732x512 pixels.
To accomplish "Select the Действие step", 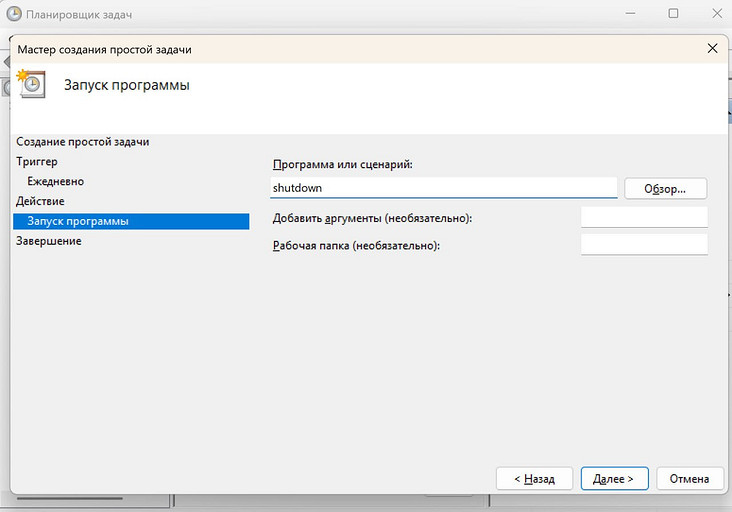I will (40, 201).
